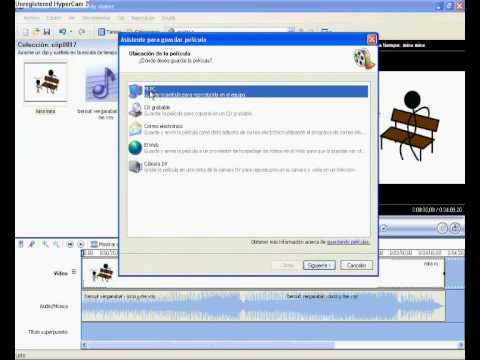Open Ver menu in Movie Maker
The image size is (480, 360).
pos(72,18)
